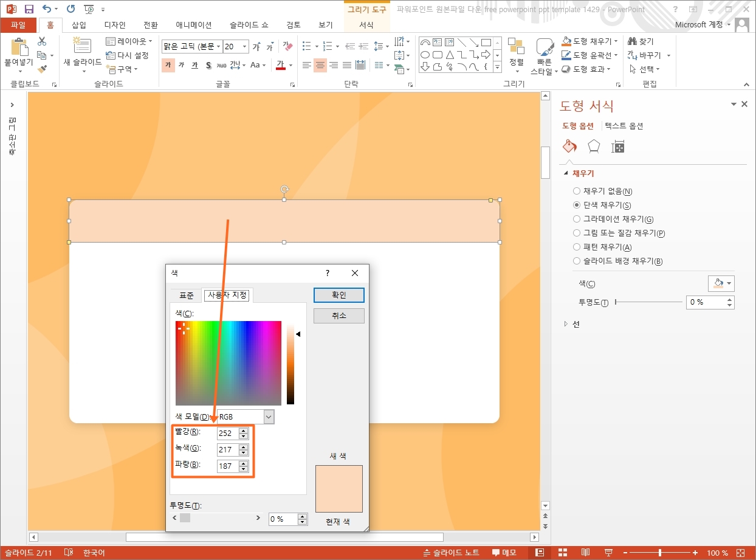Toggle text shadow S icon
This screenshot has width=756, height=560.
[x=208, y=65]
